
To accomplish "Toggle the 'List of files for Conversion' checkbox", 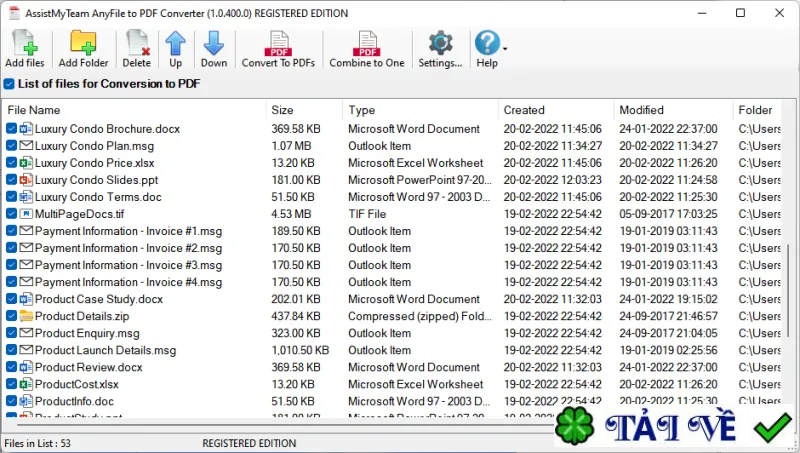I will 9,84.
